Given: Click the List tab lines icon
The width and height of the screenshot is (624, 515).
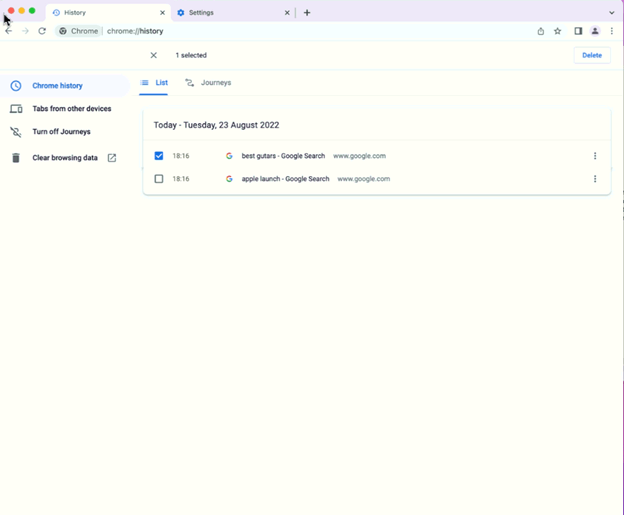Looking at the screenshot, I should pyautogui.click(x=144, y=83).
